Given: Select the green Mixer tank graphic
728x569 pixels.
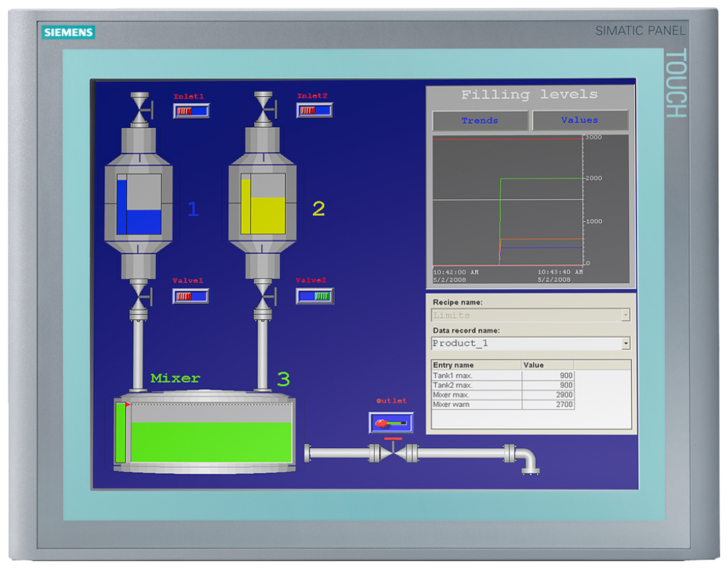Looking at the screenshot, I should pos(205,432).
